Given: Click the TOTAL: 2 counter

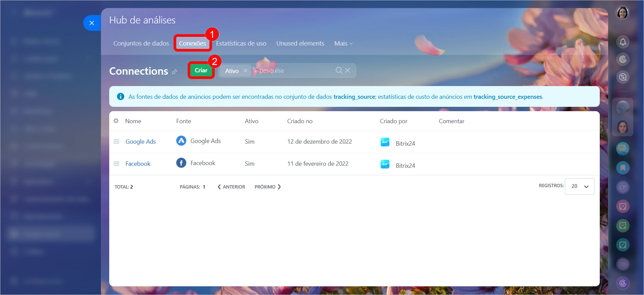Looking at the screenshot, I should (x=124, y=187).
